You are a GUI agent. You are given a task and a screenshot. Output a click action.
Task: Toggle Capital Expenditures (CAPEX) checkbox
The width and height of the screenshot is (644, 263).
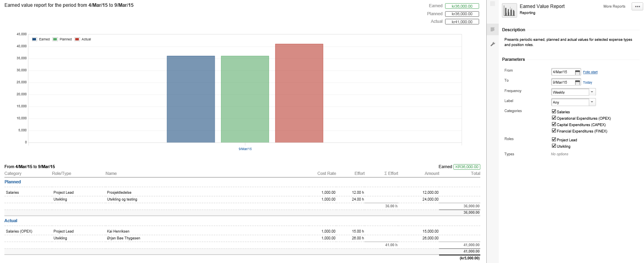[554, 124]
